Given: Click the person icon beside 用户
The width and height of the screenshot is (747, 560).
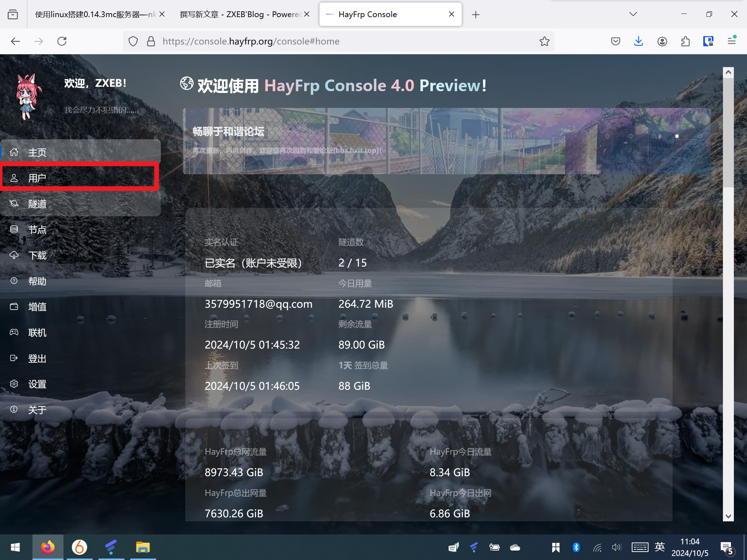Looking at the screenshot, I should 14,178.
